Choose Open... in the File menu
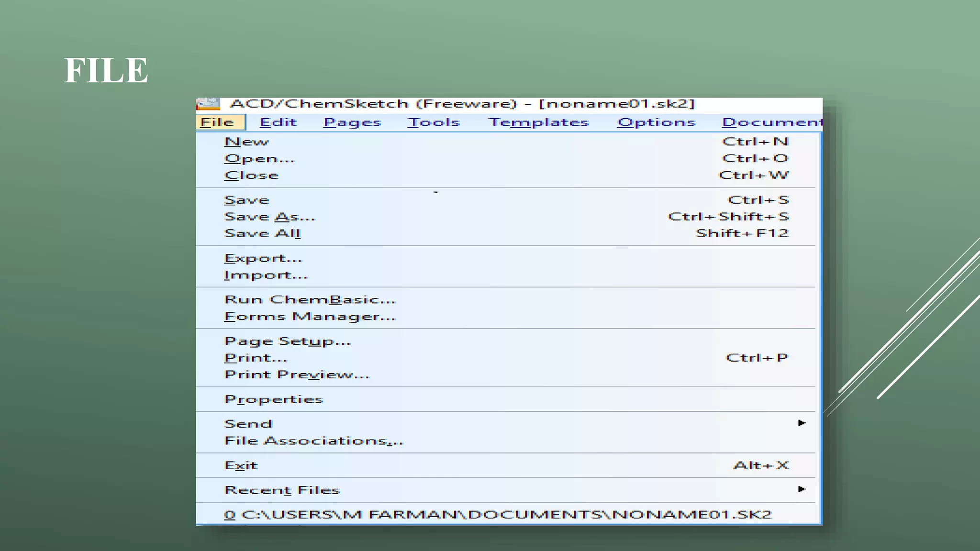This screenshot has height=551, width=980. tap(260, 159)
